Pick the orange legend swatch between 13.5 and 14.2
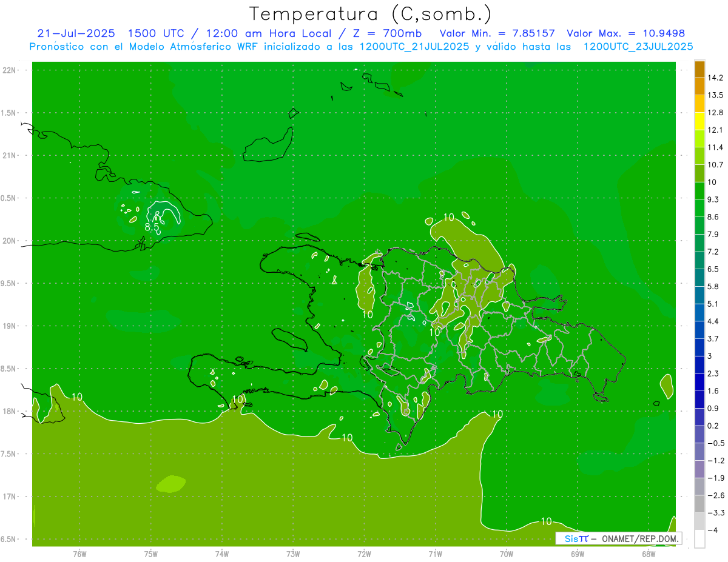Image resolution: width=728 pixels, height=562 pixels. click(699, 87)
